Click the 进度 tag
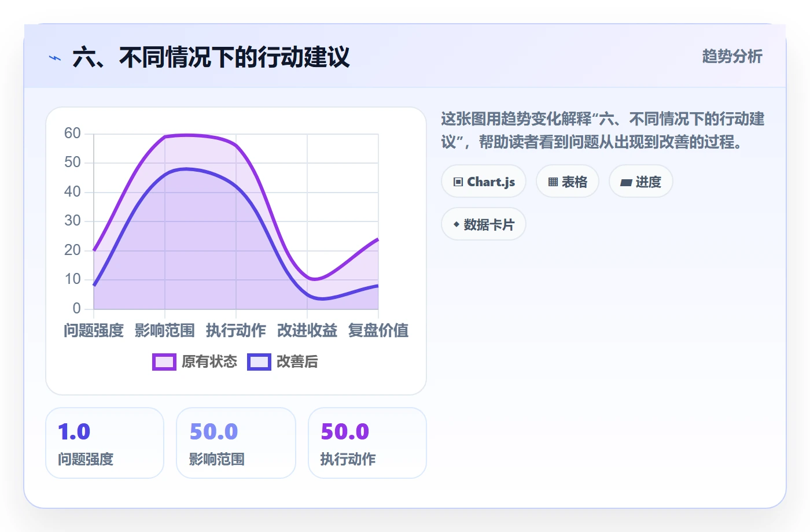The image size is (810, 532). (x=641, y=182)
